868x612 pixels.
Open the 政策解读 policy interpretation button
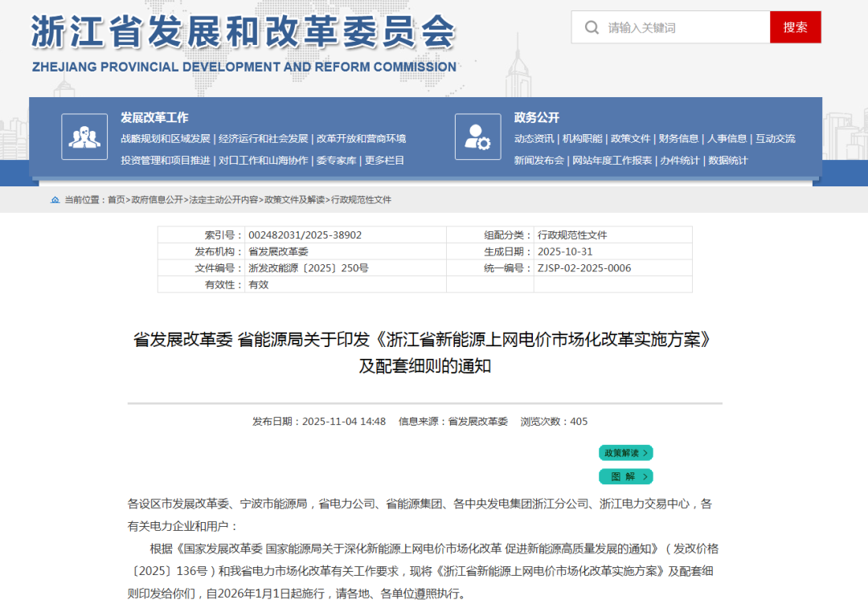[x=625, y=452]
